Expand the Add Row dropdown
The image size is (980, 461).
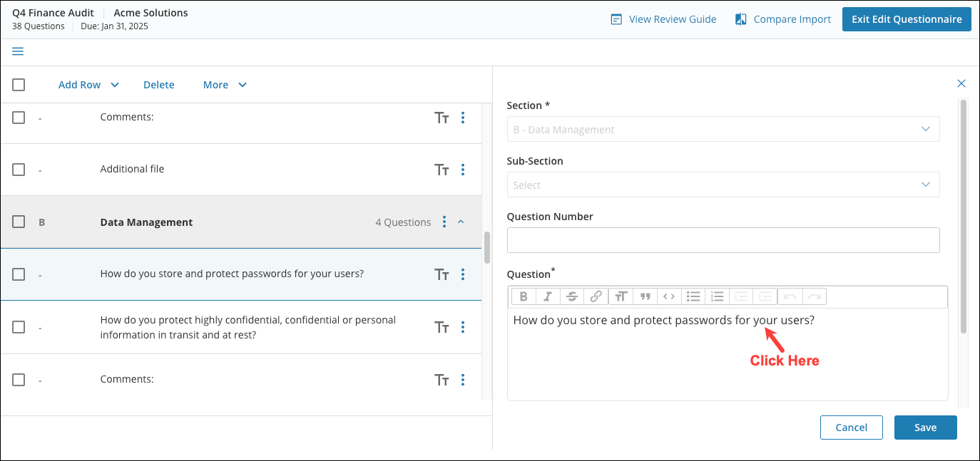88,84
